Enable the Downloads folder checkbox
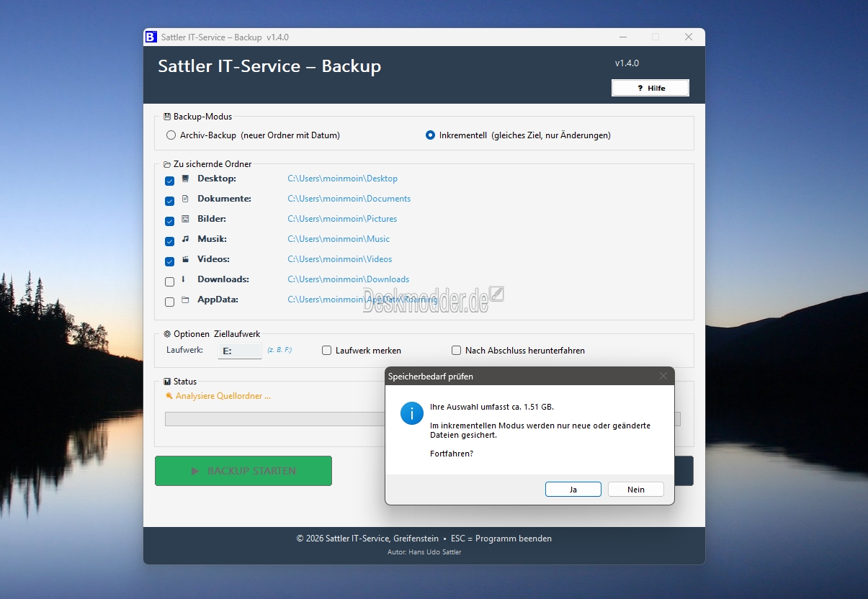This screenshot has width=868, height=599. tap(169, 282)
